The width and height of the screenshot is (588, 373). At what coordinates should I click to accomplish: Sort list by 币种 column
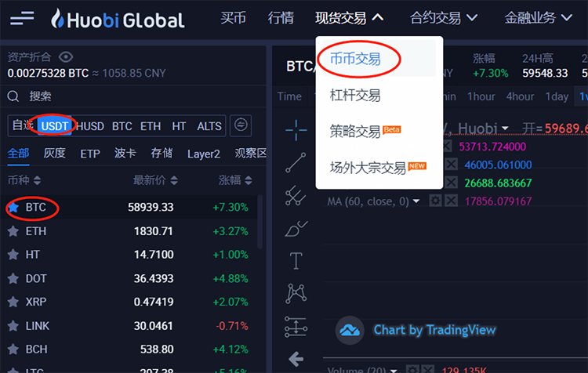(x=24, y=180)
